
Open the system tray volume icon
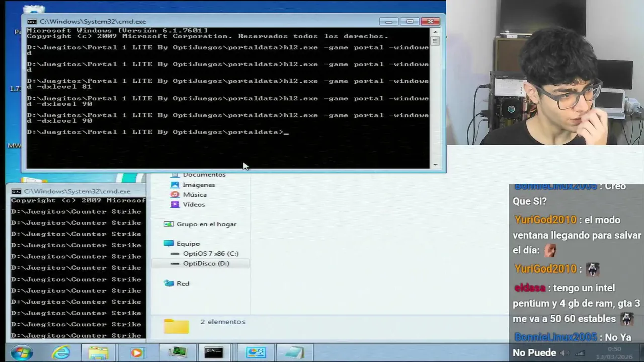(x=565, y=353)
